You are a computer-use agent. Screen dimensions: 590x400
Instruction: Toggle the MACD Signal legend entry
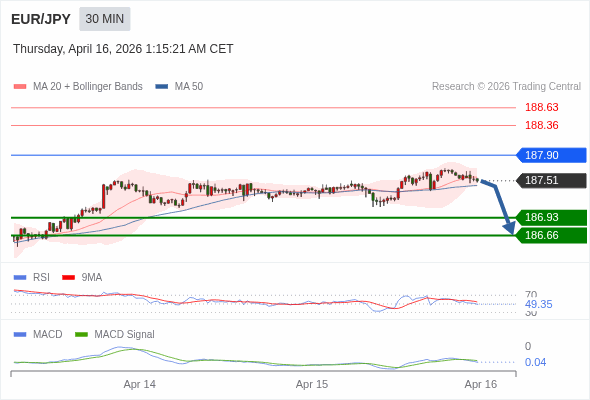click(115, 334)
